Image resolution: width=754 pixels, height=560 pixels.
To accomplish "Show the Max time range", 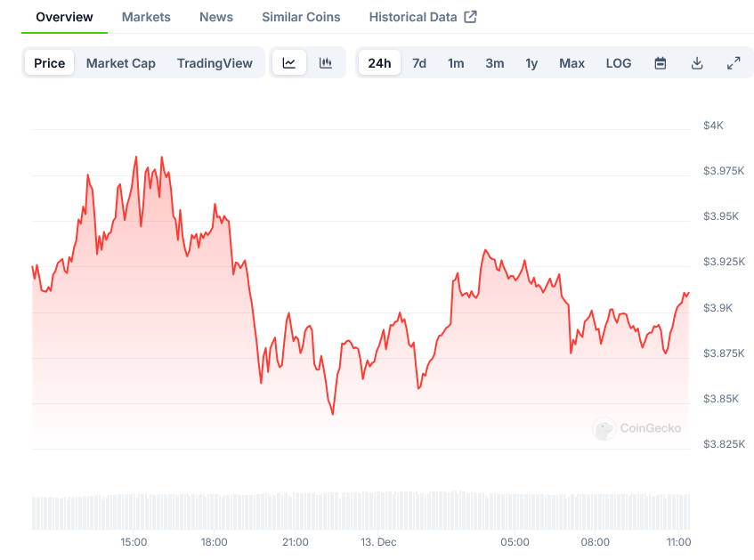I will pos(572,63).
